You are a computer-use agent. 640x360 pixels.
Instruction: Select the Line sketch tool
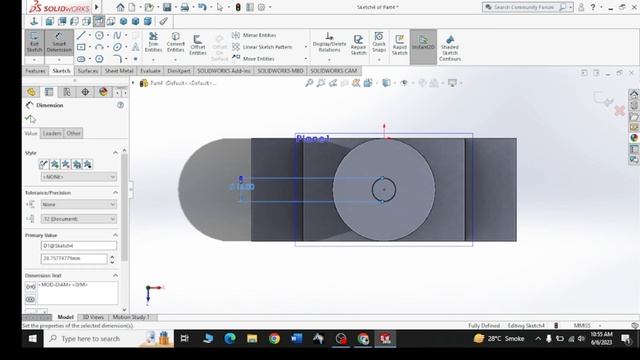coord(81,36)
